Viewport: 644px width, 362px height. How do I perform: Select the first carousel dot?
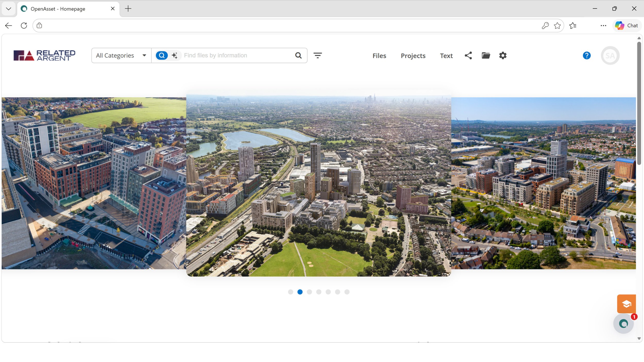291,292
